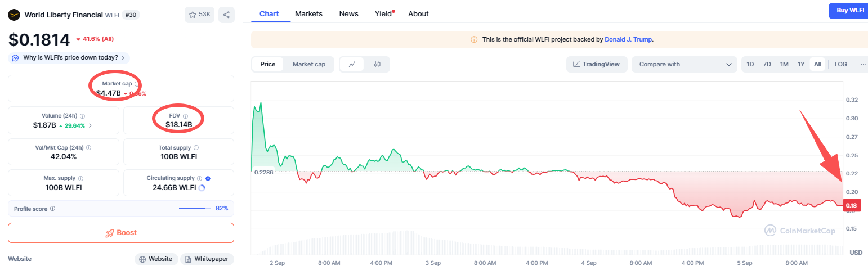The image size is (868, 266).
Task: Expand Why is WLFI's price down today
Action: [x=69, y=58]
